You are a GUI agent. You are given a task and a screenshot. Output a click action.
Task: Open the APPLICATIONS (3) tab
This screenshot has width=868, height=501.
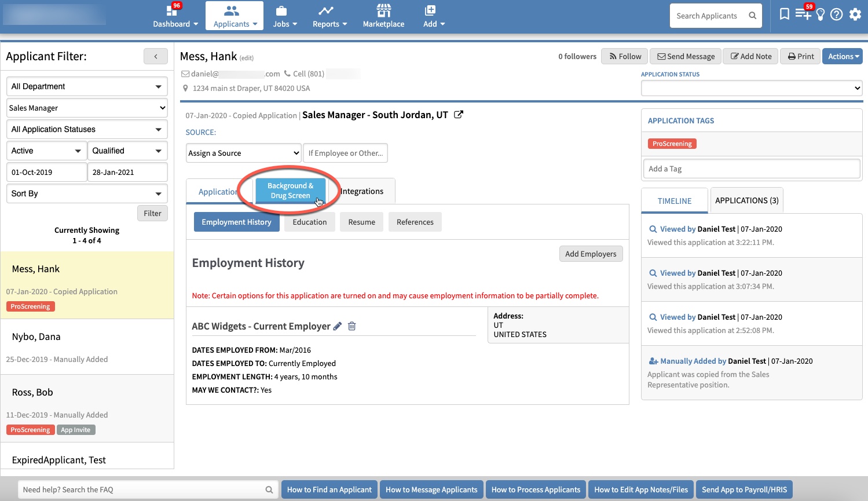point(746,200)
